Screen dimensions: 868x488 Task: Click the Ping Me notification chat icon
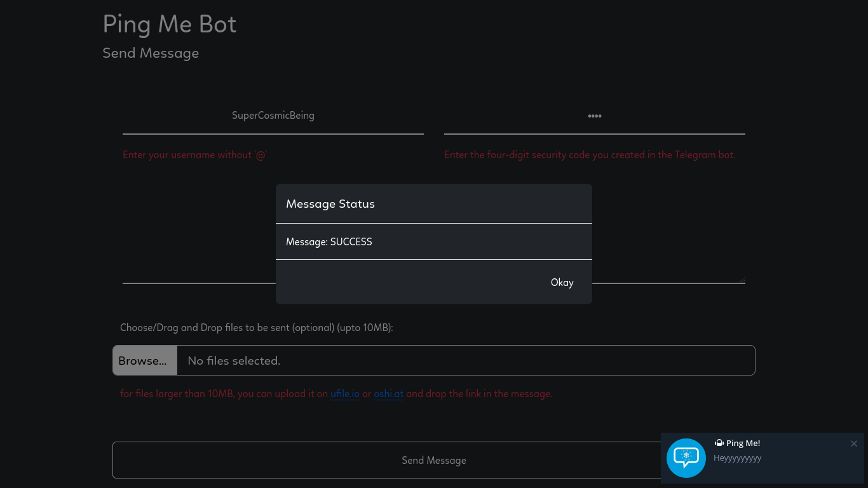click(686, 458)
